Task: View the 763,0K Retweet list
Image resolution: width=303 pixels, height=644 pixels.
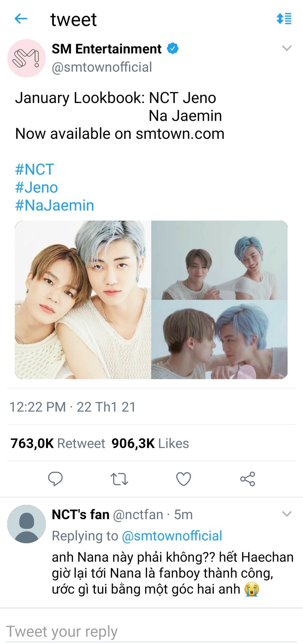Action: (x=58, y=443)
